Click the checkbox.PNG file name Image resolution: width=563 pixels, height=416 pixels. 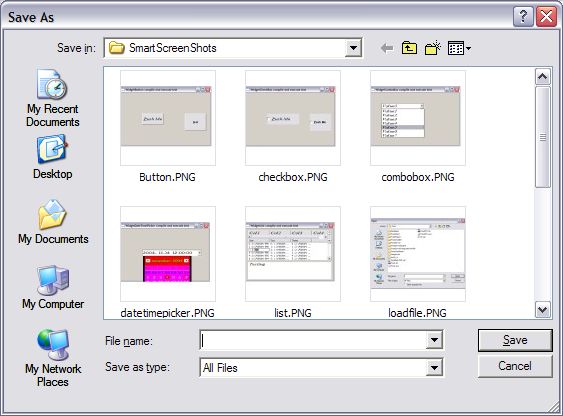click(293, 177)
